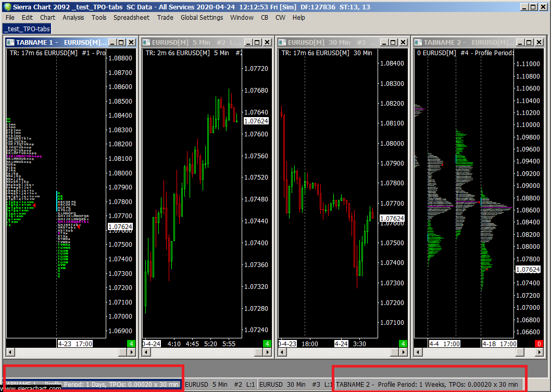551x392 pixels.
Task: Click the TABNAME 1 chart window icon
Action: 10,43
